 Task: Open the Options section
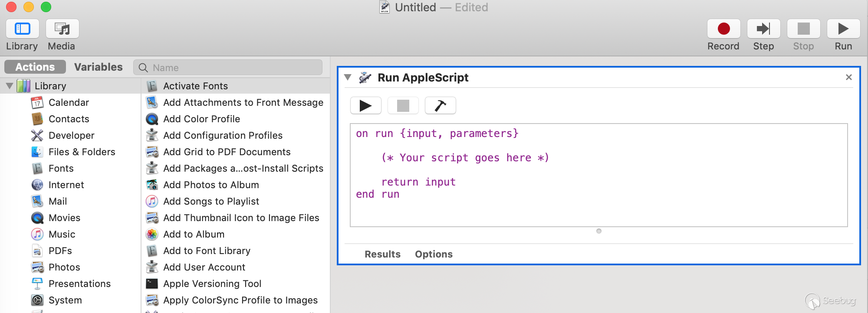pyautogui.click(x=434, y=254)
